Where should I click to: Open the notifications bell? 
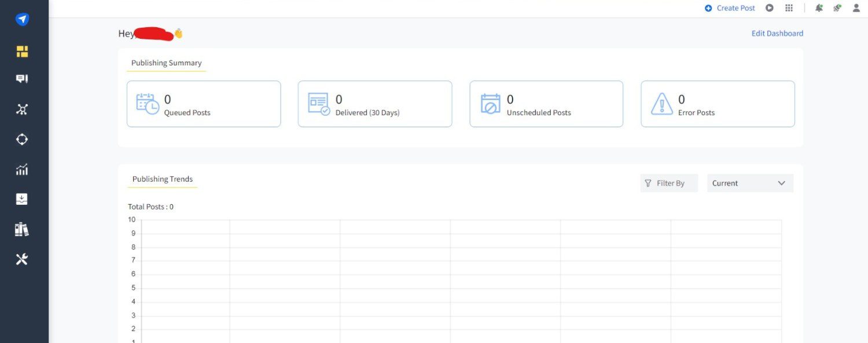tap(819, 8)
